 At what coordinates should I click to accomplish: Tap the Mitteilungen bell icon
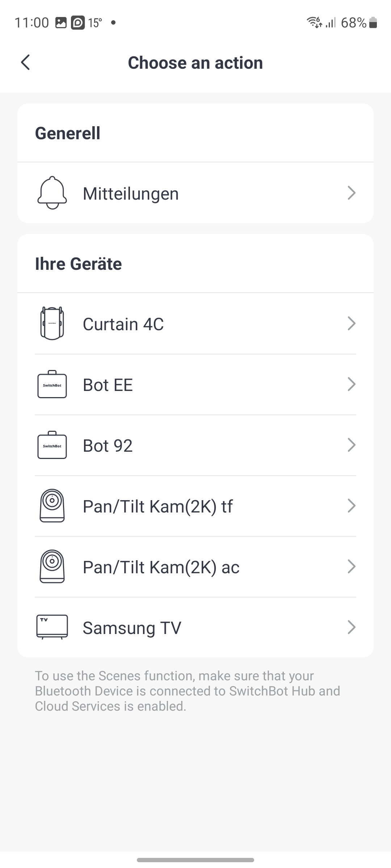click(x=52, y=193)
